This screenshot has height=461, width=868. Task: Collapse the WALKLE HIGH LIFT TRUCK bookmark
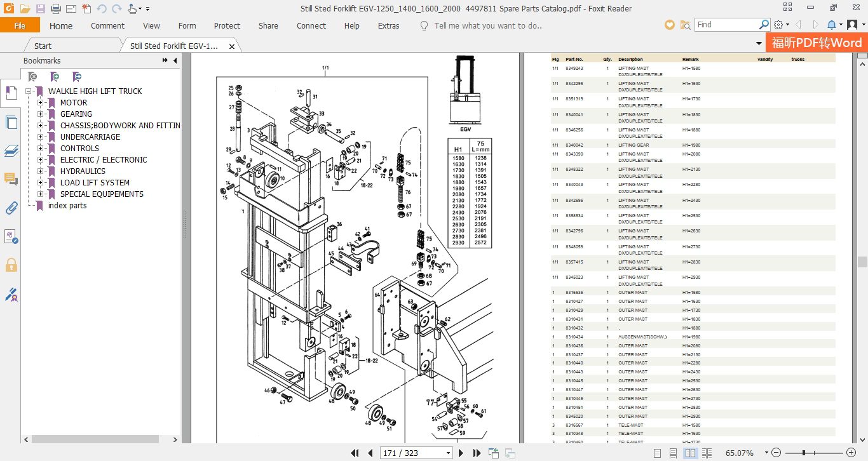29,91
